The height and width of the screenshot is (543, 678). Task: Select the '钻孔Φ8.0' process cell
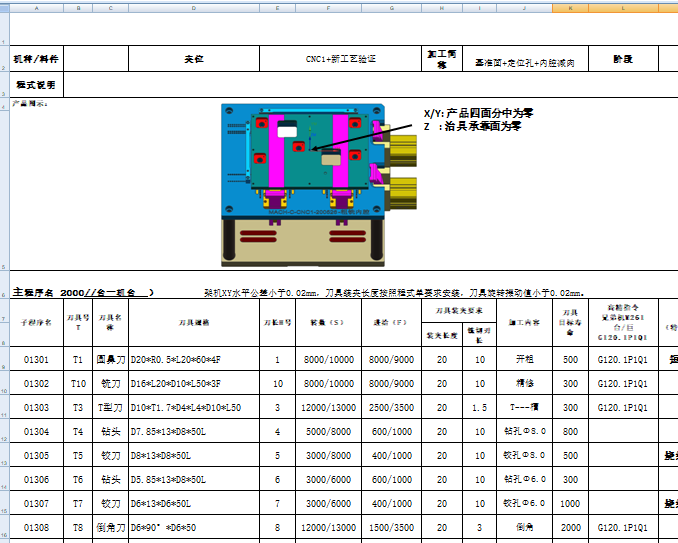pyautogui.click(x=524, y=431)
